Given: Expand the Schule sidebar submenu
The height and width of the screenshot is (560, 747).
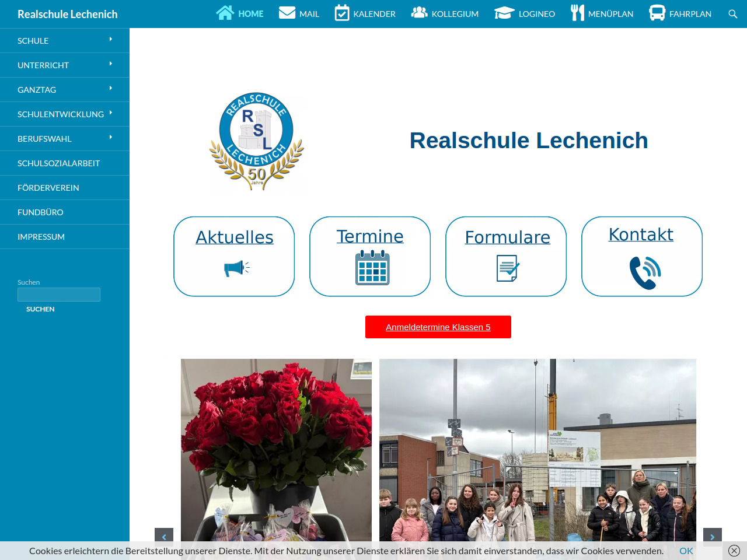Looking at the screenshot, I should point(110,40).
